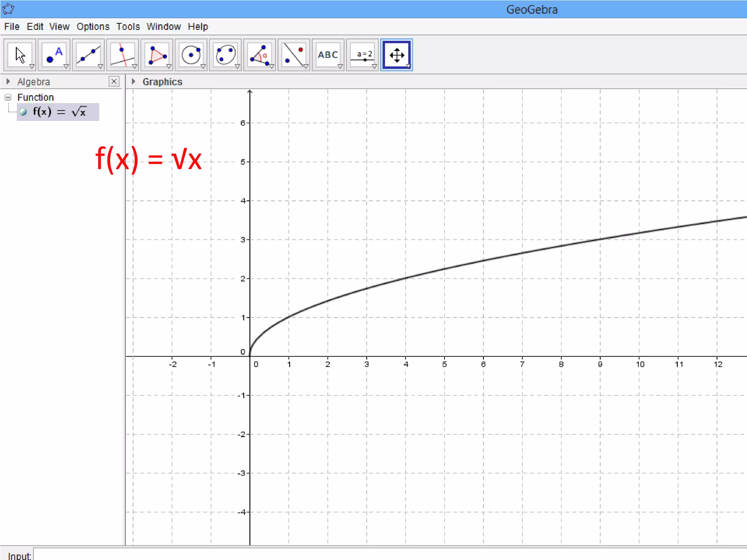747x560 pixels.
Task: Collapse the Function tree group
Action: (8, 97)
